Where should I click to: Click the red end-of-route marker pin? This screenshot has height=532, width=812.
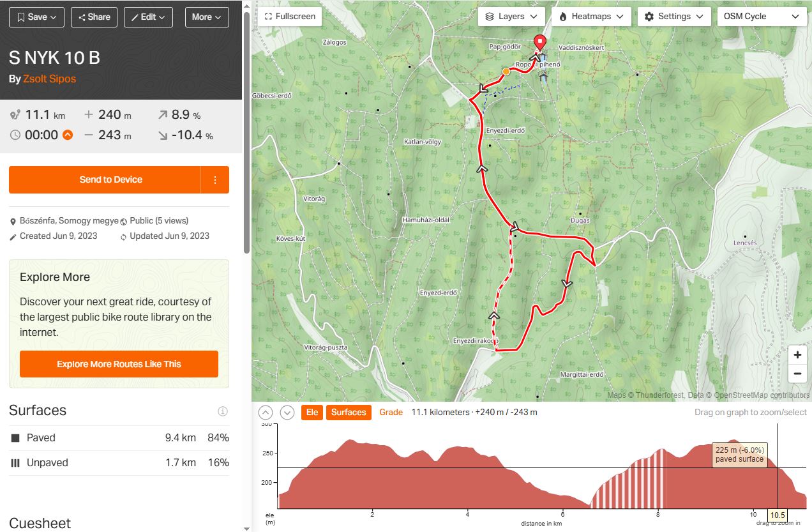pos(540,43)
